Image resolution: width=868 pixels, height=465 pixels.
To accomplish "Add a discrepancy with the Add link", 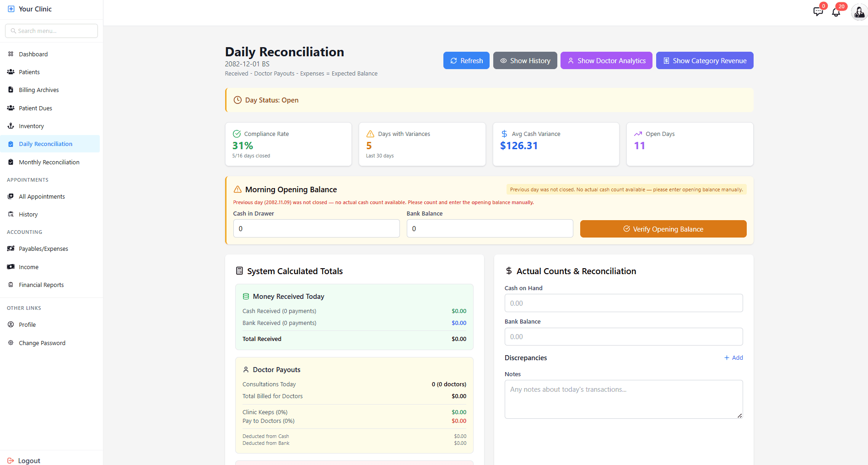I will [x=733, y=357].
